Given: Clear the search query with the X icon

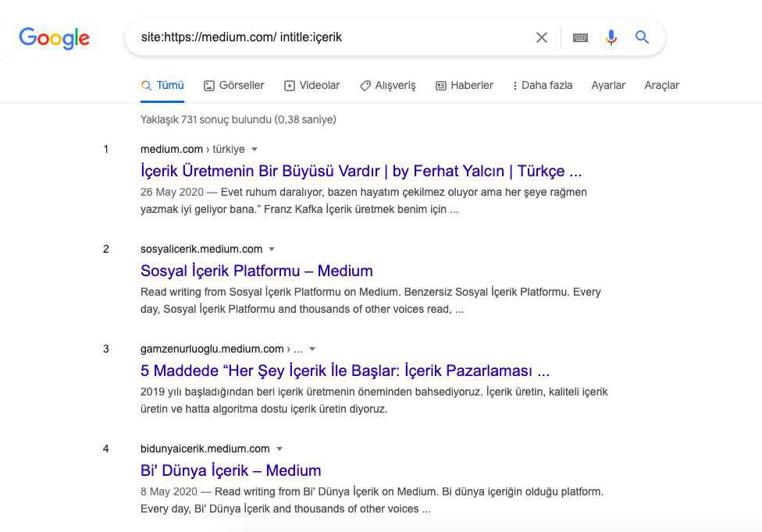Looking at the screenshot, I should click(542, 37).
